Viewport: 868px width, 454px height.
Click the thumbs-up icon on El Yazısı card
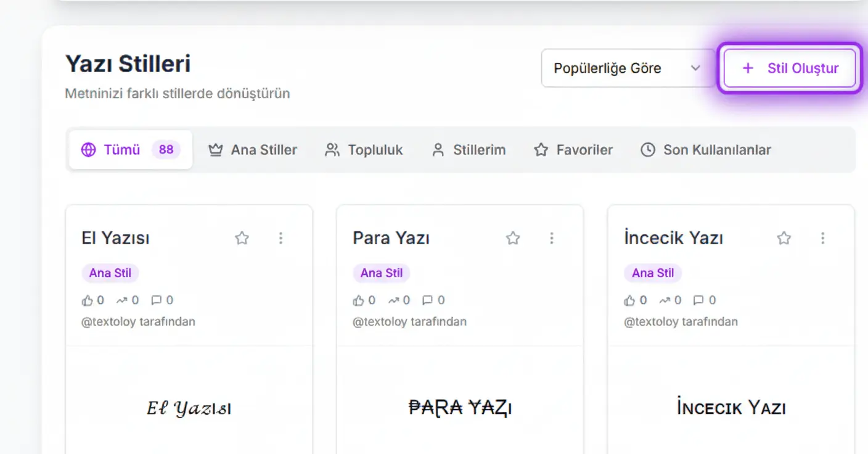point(87,300)
